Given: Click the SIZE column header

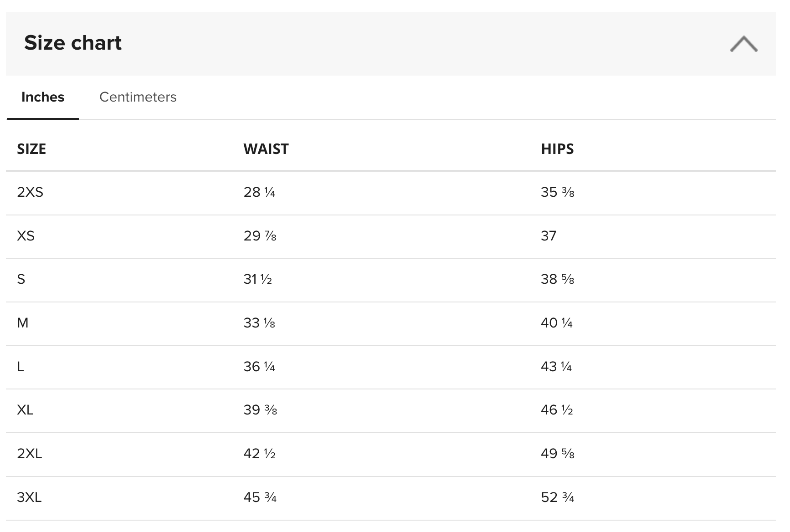Looking at the screenshot, I should point(31,149).
